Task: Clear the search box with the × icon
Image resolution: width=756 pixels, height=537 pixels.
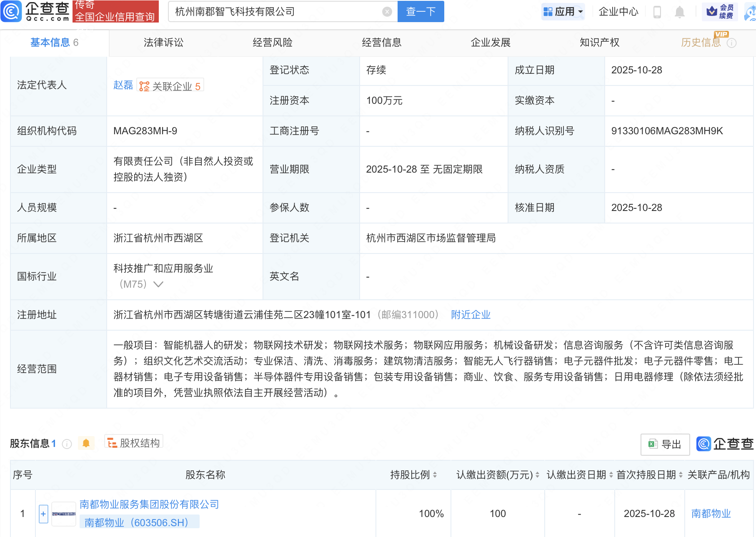Action: [x=387, y=11]
